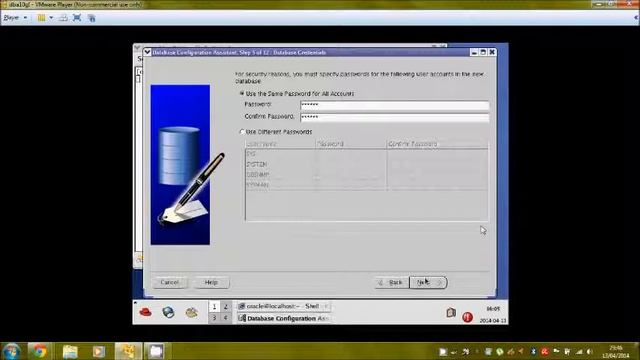
Task: Click the Linux panel clock
Action: point(493,315)
